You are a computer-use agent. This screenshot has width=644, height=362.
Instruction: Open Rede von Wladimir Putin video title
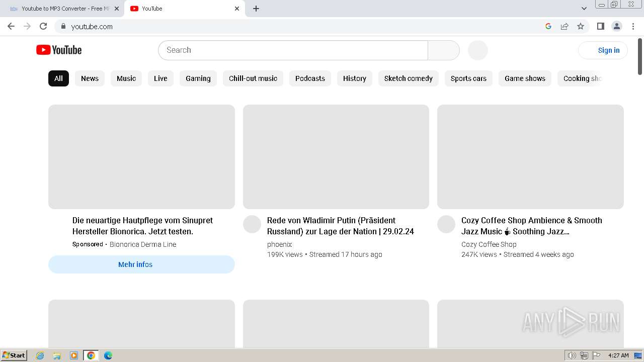pos(341,226)
